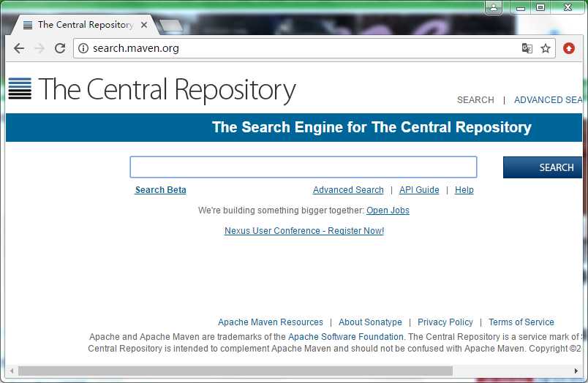This screenshot has width=588, height=383.
Task: Open Terms of Service footer link
Action: [x=521, y=322]
